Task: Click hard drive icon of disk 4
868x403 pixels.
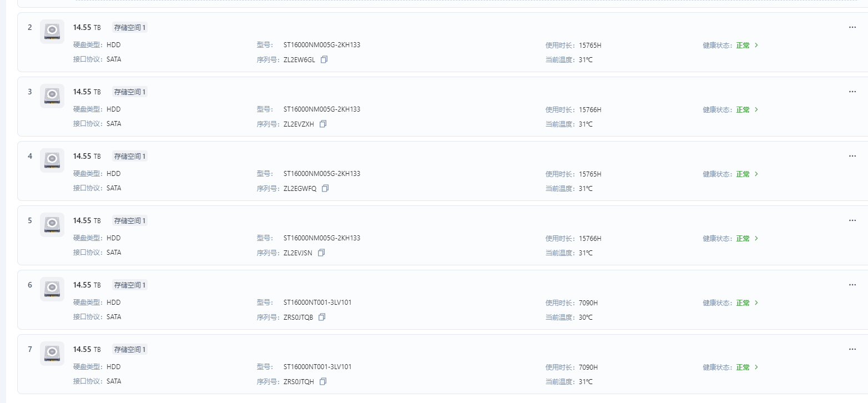Action: tap(52, 160)
